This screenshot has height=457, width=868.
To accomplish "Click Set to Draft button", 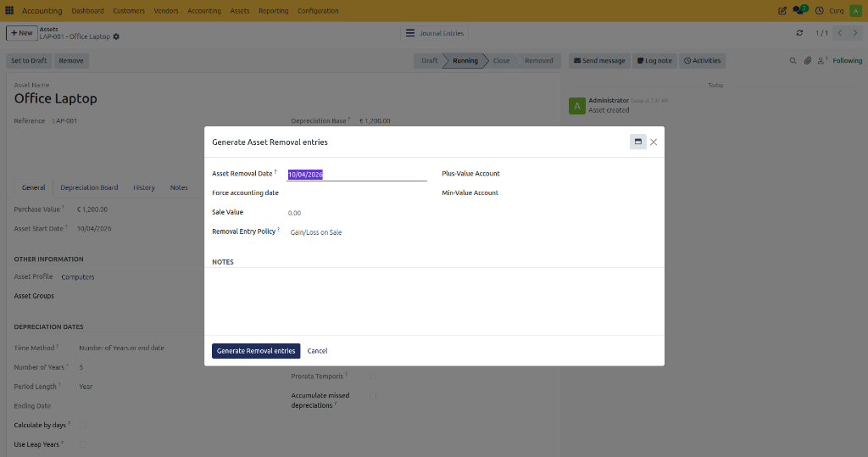I will [29, 61].
